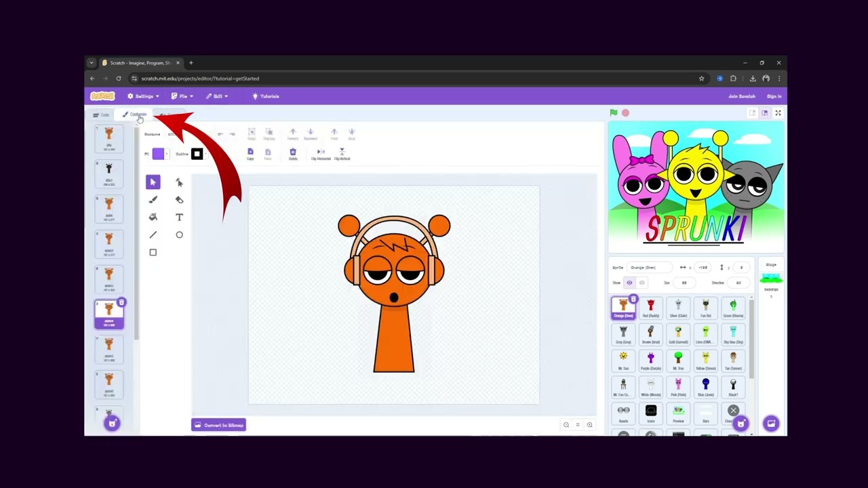
Task: Click Choose a Sprite button
Action: (x=741, y=424)
